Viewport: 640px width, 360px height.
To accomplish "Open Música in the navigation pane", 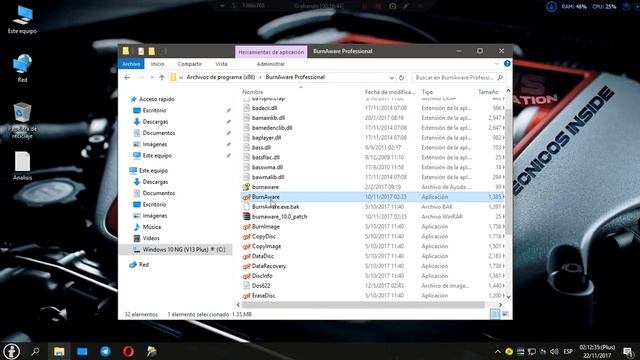I will click(151, 227).
